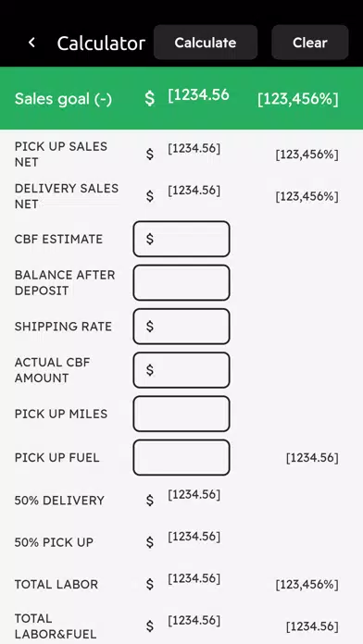Tap the TOTAL LABOR percentage value

[307, 585]
